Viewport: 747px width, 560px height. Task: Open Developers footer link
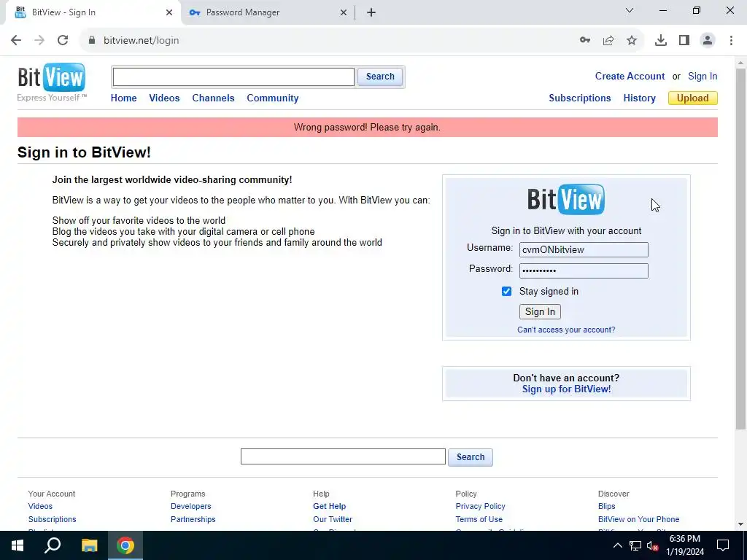click(x=190, y=506)
